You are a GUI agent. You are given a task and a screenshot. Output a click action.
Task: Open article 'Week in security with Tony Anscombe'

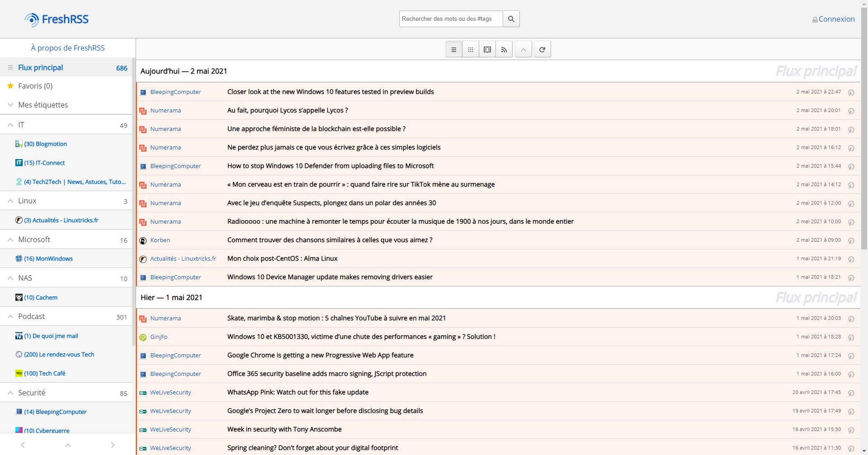[x=284, y=429]
